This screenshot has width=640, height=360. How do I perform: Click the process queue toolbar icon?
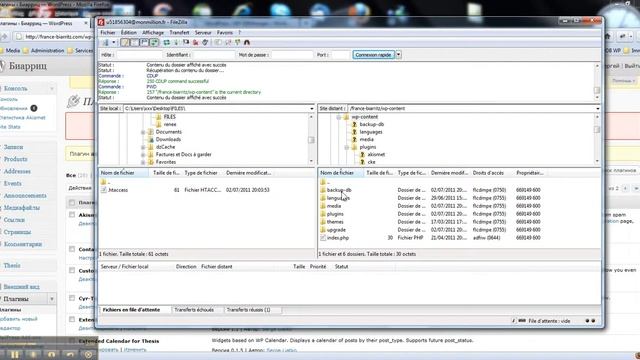pos(176,42)
